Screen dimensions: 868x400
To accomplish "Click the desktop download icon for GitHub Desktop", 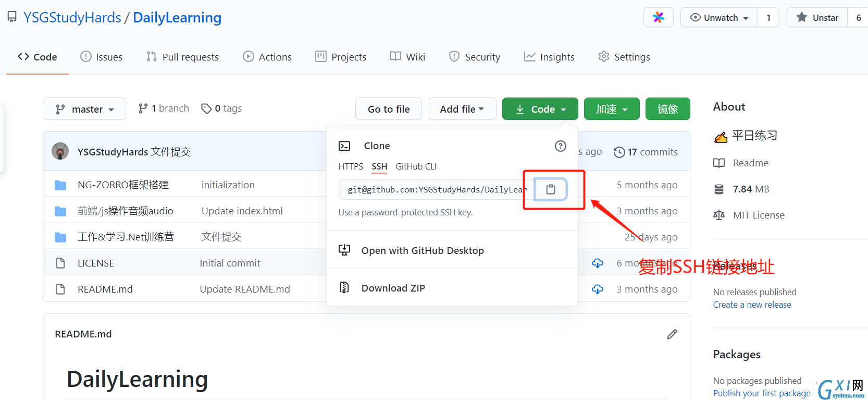I will pos(344,250).
